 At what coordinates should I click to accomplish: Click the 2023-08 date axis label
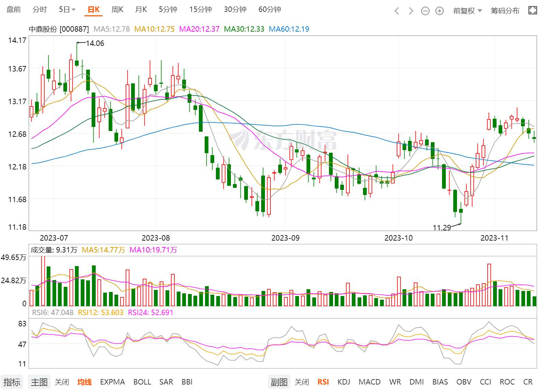click(x=156, y=238)
